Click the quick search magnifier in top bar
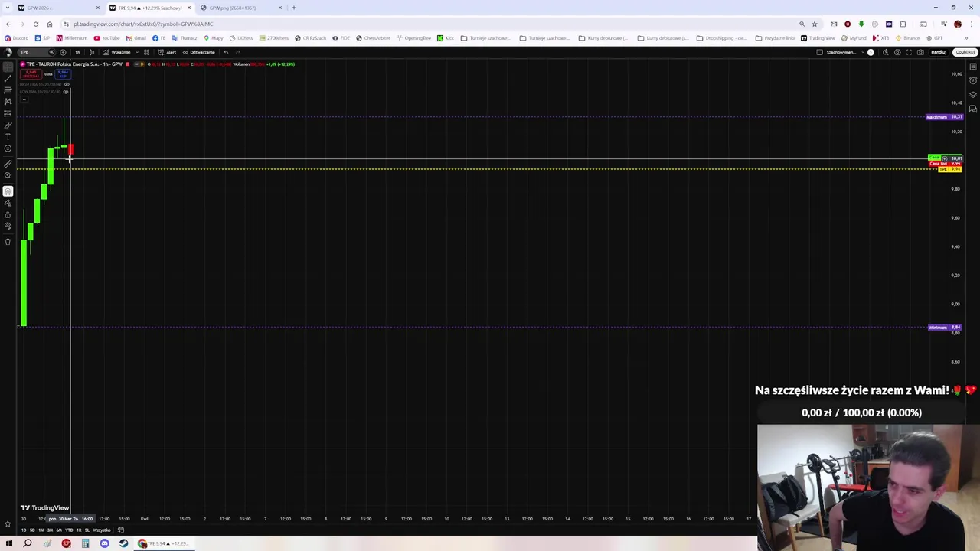The width and height of the screenshot is (980, 551). point(886,52)
